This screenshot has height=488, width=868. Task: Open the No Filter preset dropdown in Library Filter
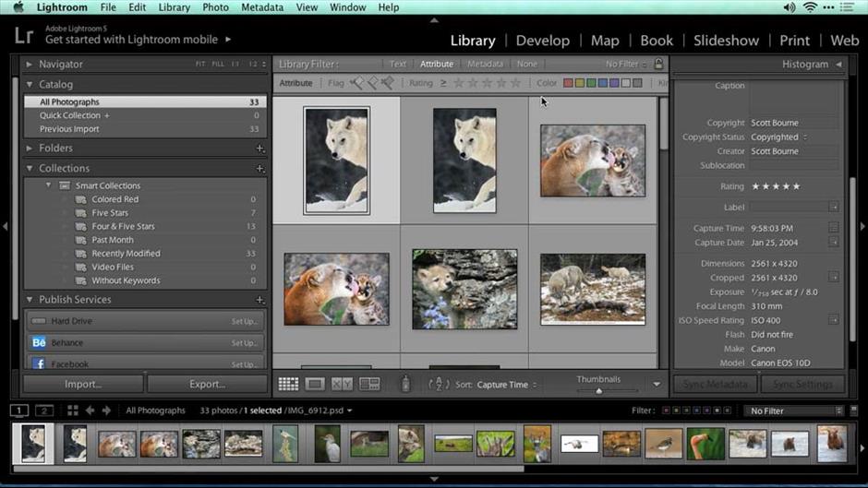click(626, 65)
